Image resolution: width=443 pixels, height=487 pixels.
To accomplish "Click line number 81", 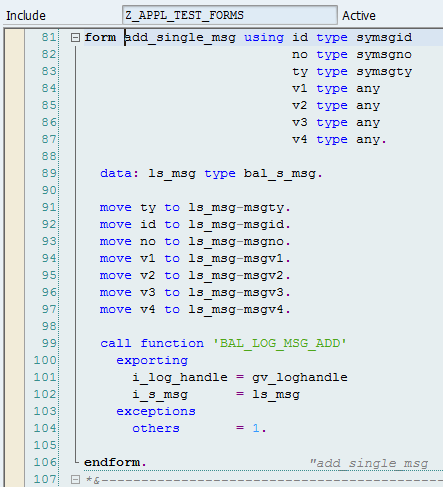I will [x=49, y=37].
